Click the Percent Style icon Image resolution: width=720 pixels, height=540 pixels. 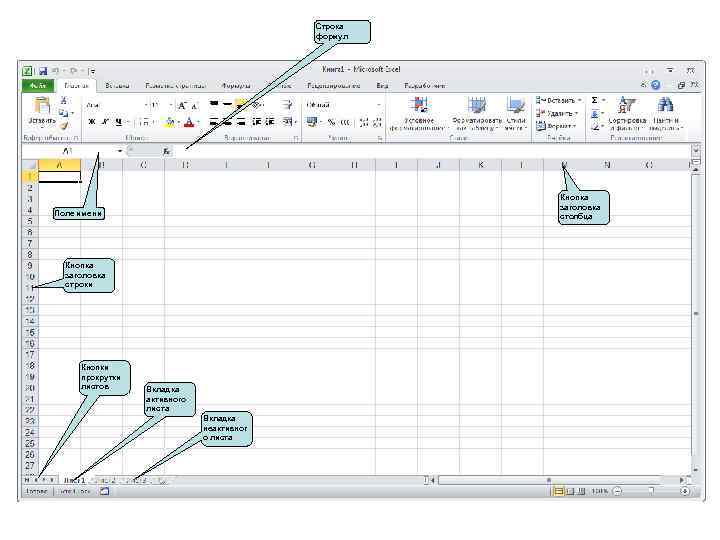[x=331, y=122]
